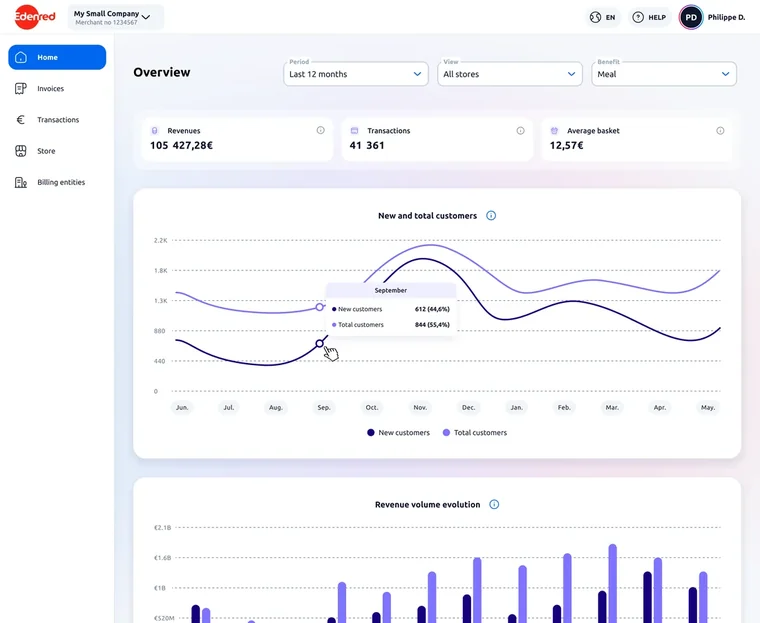Click the PD profile avatar
The width and height of the screenshot is (760, 623).
[691, 17]
